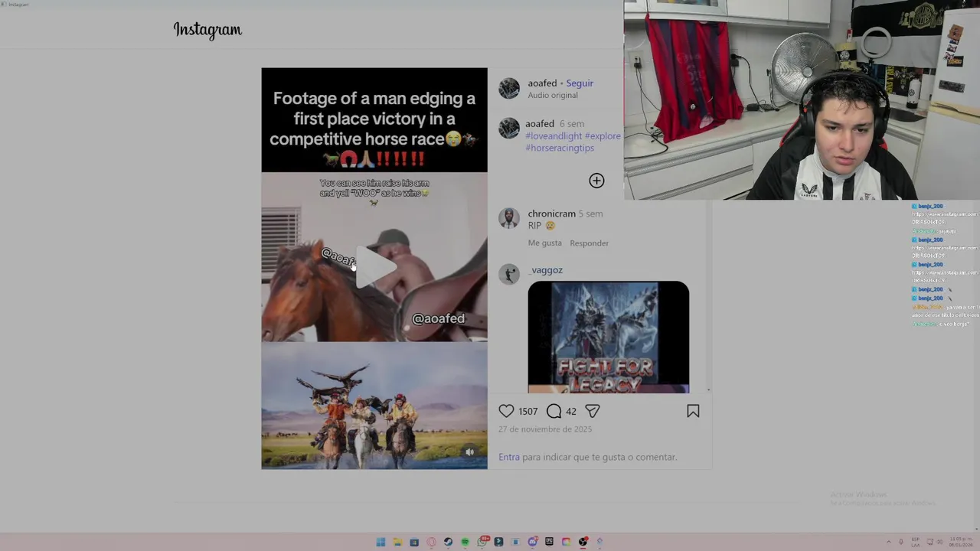
Task: Click the aoafed username in post header
Action: pyautogui.click(x=542, y=83)
